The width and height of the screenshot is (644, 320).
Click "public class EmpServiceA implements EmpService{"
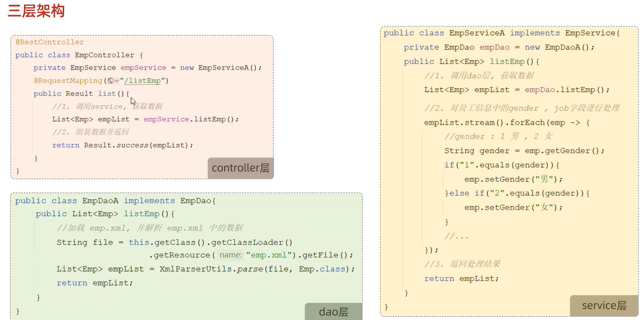[502, 33]
